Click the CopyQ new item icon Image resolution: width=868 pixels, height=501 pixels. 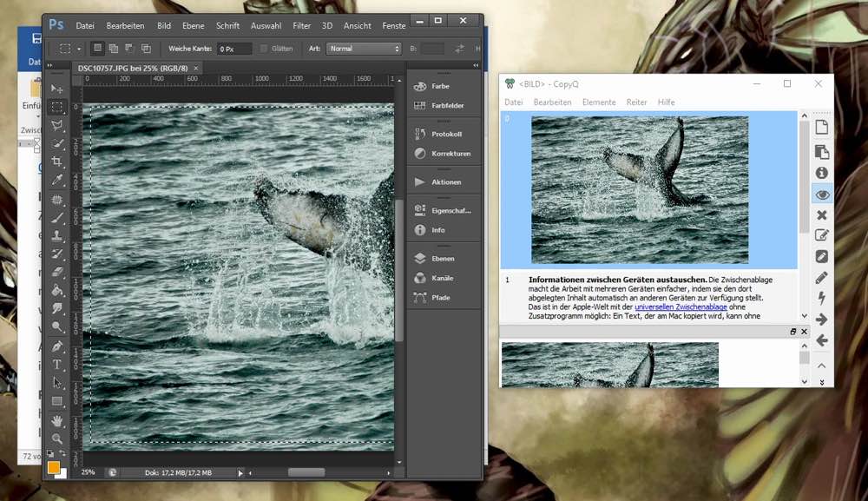821,128
